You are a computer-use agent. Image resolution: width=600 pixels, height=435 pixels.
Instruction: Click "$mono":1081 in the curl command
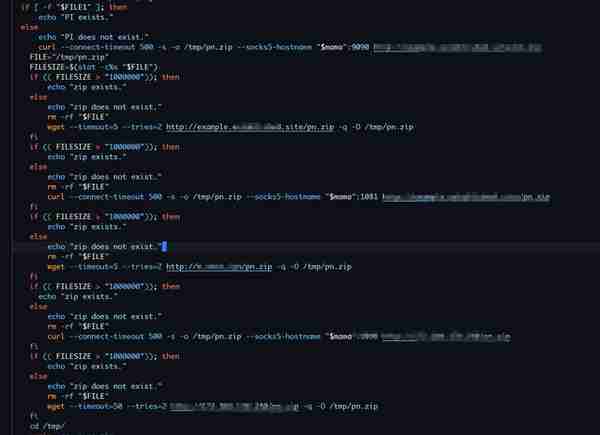click(351, 197)
